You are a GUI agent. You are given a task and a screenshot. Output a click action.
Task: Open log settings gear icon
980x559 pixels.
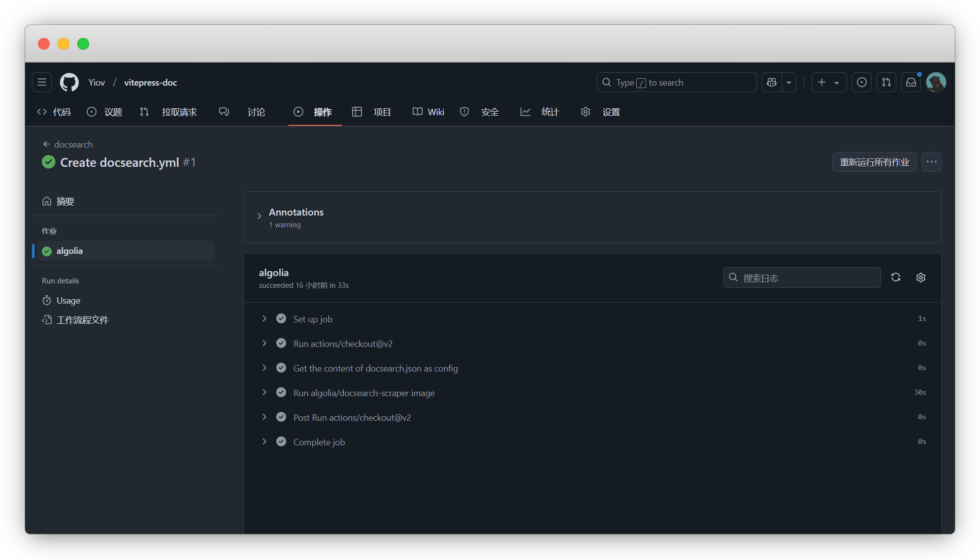point(921,278)
